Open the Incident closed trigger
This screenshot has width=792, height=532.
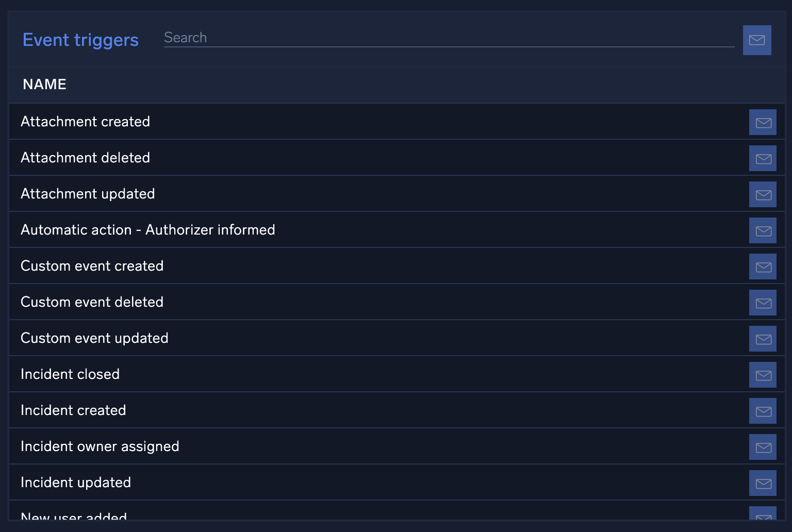(x=70, y=374)
